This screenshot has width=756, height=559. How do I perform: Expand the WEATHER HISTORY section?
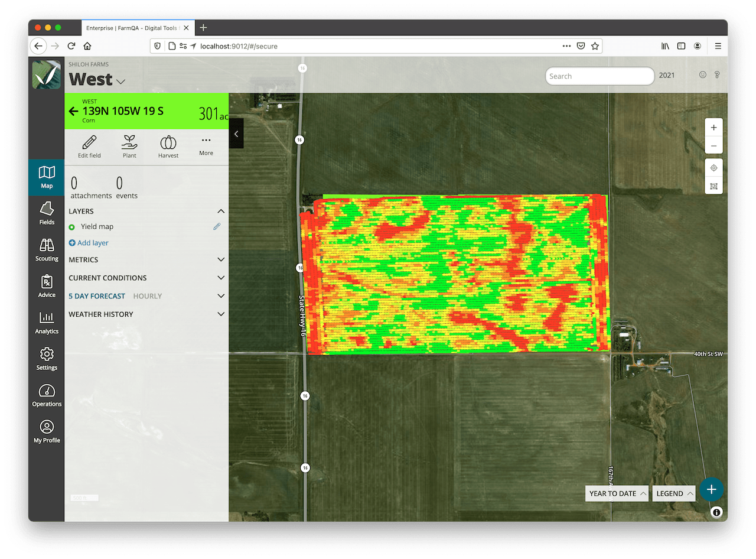(x=221, y=314)
